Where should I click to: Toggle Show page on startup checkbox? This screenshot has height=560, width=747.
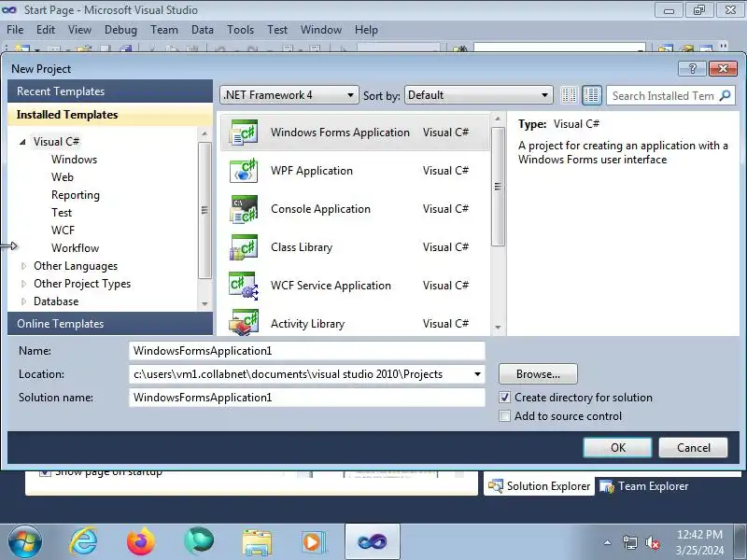(45, 472)
